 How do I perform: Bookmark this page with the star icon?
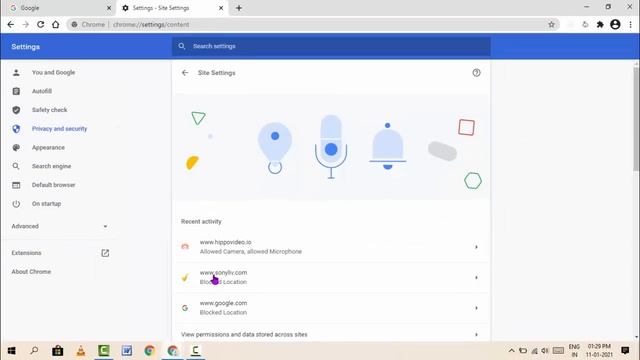(x=551, y=24)
